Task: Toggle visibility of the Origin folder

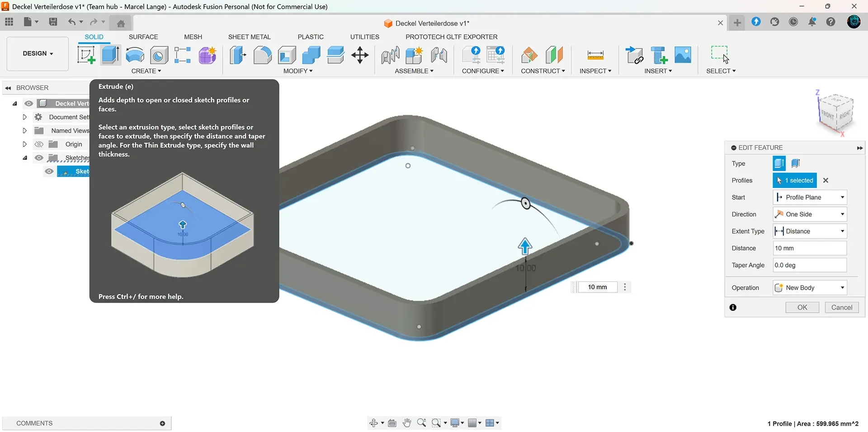Action: pos(39,144)
